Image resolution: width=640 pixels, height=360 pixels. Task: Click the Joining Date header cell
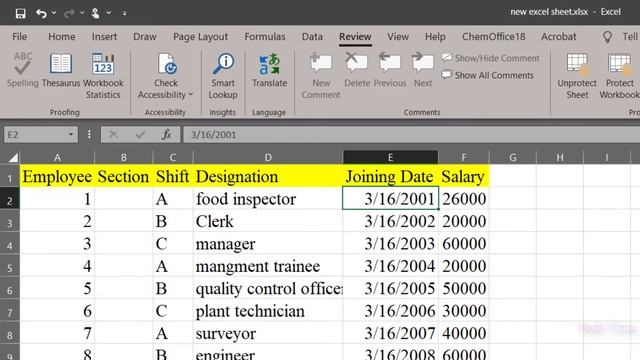[x=390, y=176]
